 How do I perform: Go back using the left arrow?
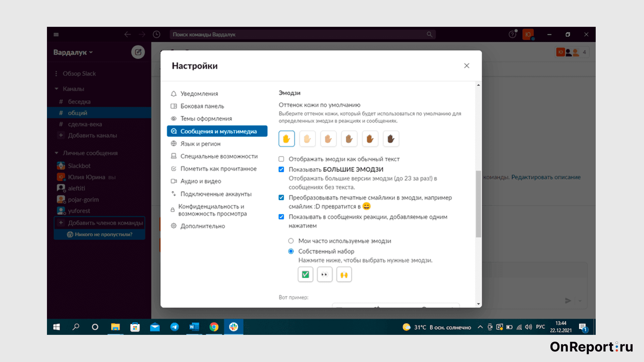[127, 35]
